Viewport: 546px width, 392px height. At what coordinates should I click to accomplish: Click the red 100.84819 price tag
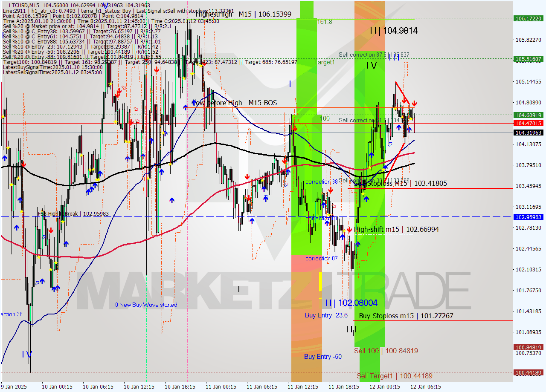click(x=529, y=347)
